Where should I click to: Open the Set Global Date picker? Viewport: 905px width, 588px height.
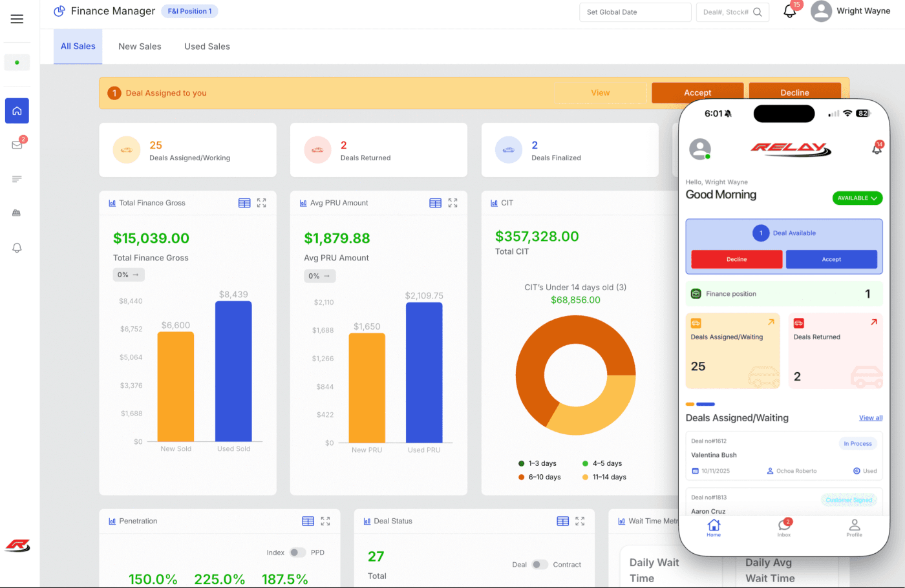pos(635,12)
